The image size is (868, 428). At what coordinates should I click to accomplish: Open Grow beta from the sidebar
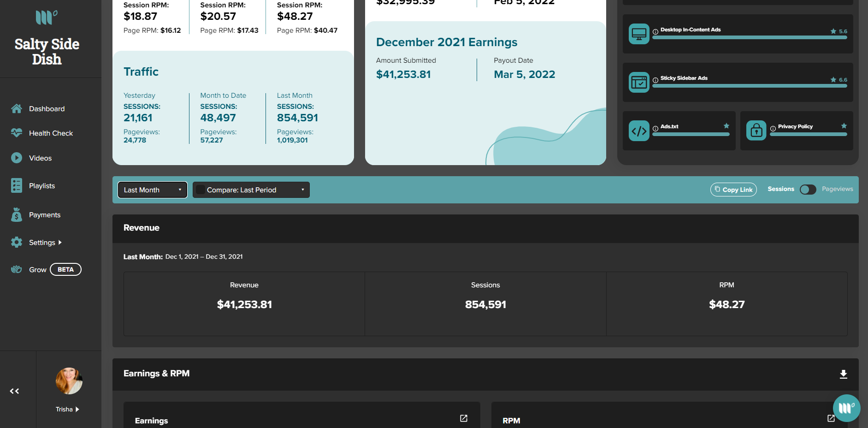[x=38, y=270]
